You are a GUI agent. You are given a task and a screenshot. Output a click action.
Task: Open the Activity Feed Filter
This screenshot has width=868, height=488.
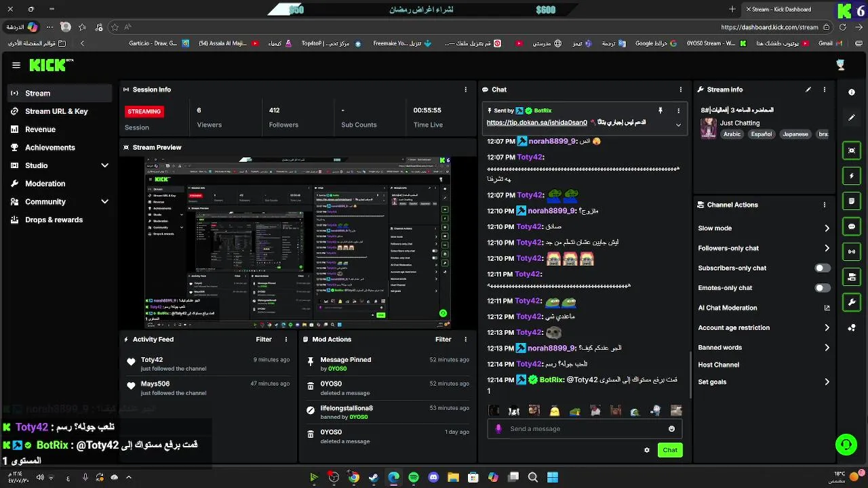point(264,340)
